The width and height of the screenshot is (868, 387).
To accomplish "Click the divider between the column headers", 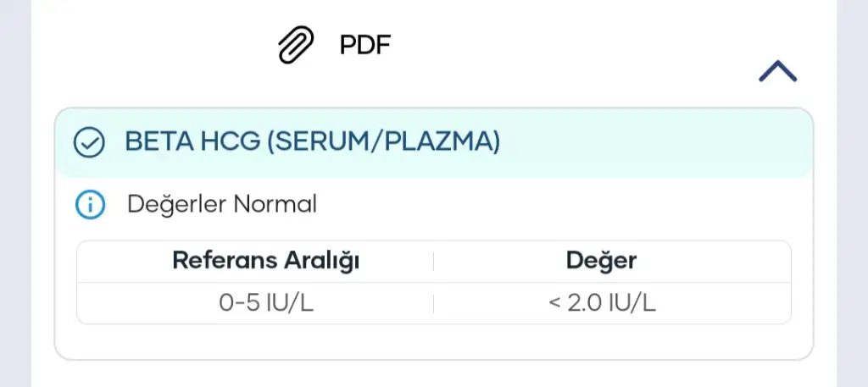I will (x=433, y=262).
